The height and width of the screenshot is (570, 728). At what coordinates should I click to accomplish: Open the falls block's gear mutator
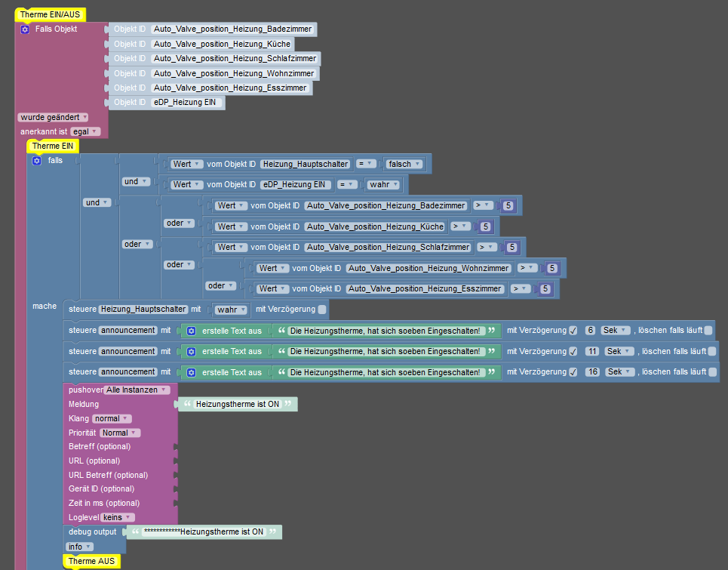(37, 161)
